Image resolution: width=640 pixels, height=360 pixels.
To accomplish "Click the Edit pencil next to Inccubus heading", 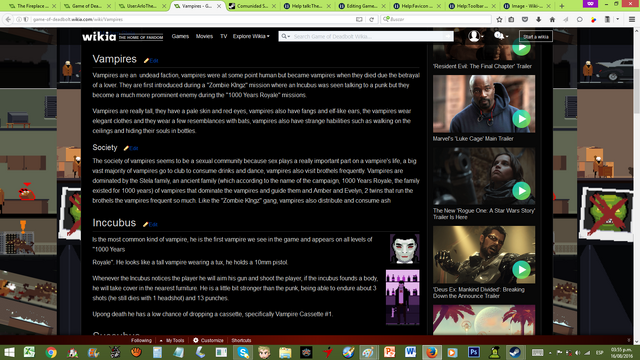I will point(150,224).
